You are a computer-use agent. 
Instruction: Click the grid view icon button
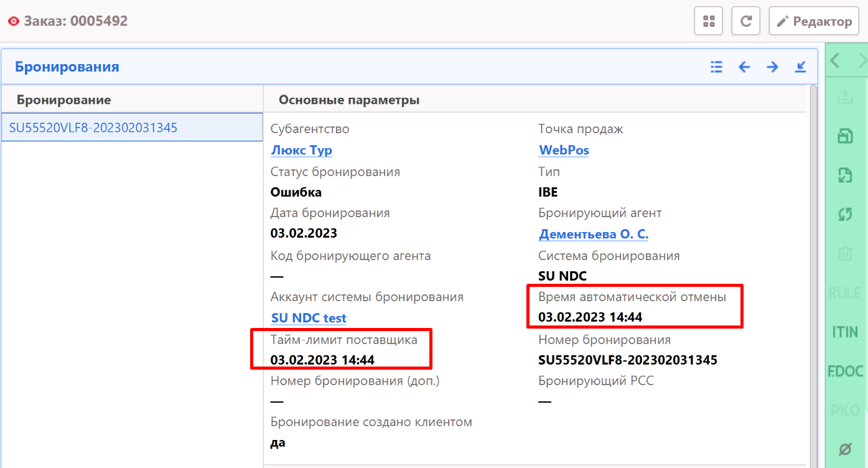click(x=708, y=21)
